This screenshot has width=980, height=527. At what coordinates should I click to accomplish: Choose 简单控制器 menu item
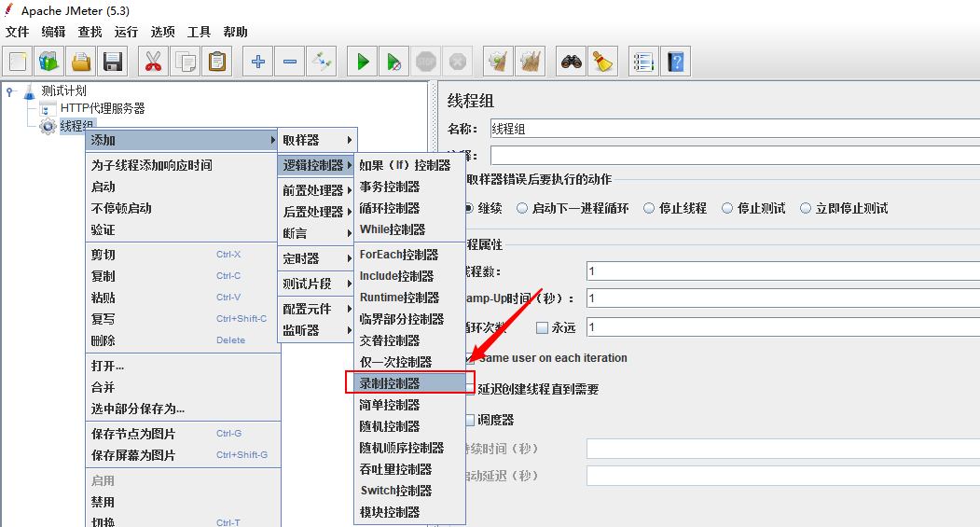[410, 405]
